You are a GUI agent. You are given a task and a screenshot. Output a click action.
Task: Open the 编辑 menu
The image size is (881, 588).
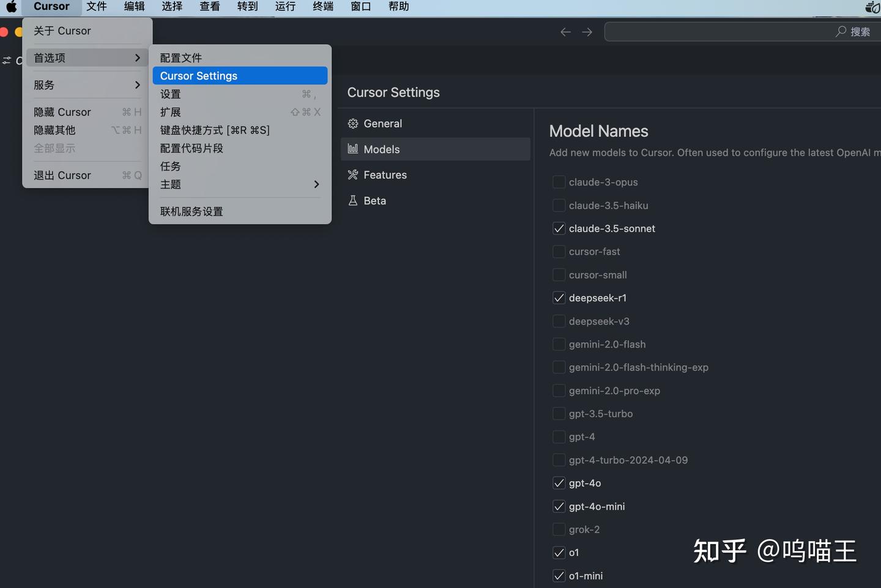135,7
